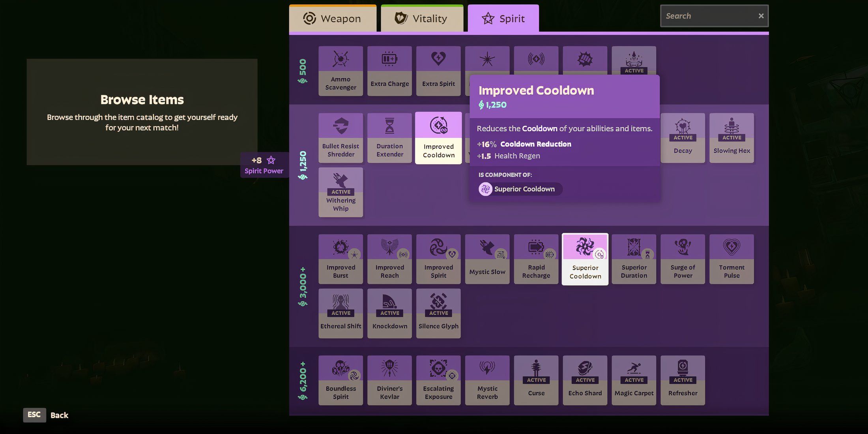Select the Slowing Hex item
The image size is (868, 434).
731,138
